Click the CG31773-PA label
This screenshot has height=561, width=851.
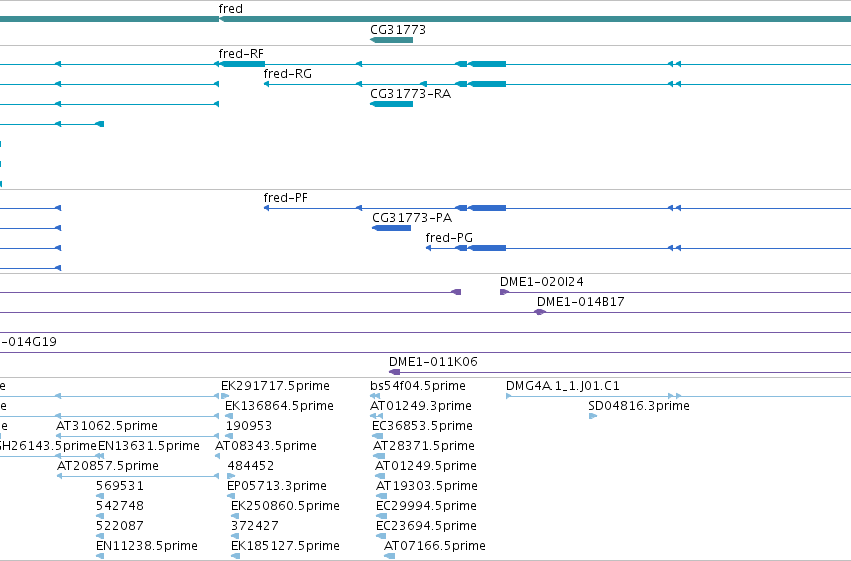[412, 218]
